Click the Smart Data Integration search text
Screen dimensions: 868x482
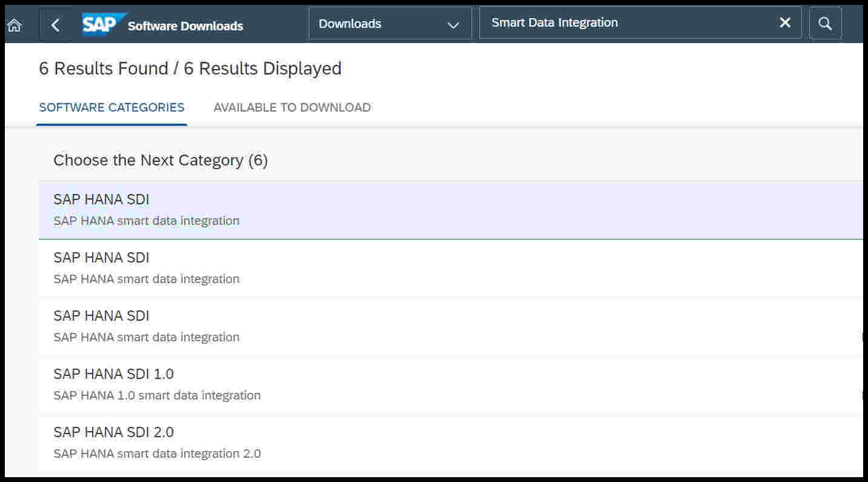tap(555, 22)
